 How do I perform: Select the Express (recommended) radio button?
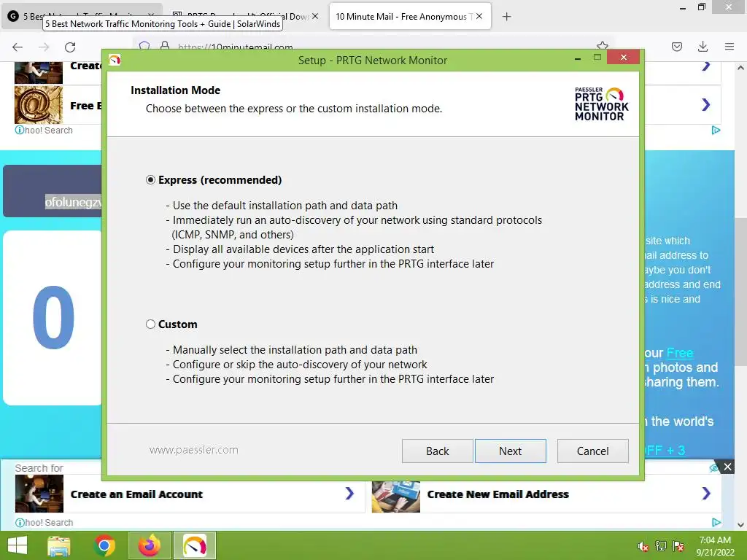coord(150,180)
